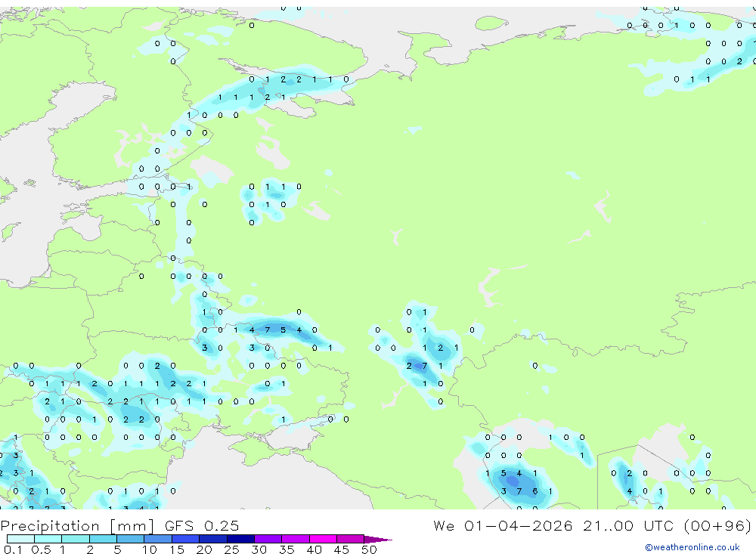Pick the 1–2 mm legend color box
The height and width of the screenshot is (554, 756).
pos(76,539)
